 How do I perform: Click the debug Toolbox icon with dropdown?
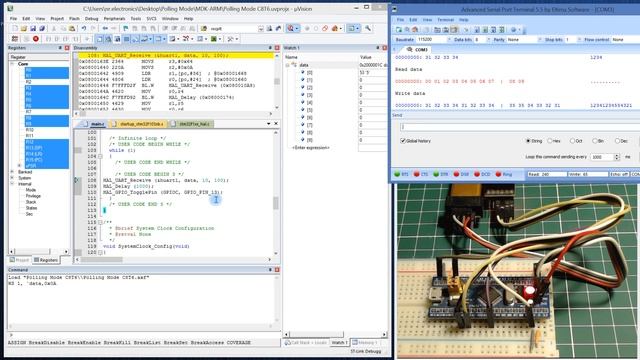[232, 39]
